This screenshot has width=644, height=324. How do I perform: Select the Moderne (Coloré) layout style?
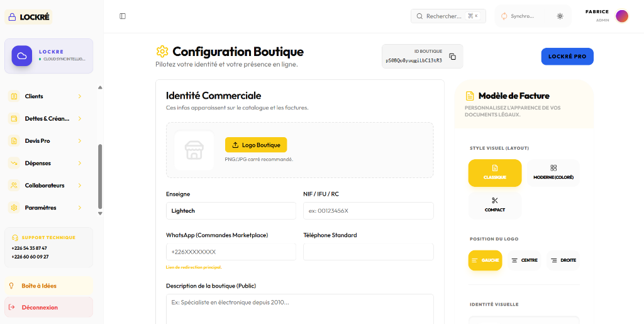[553, 173]
